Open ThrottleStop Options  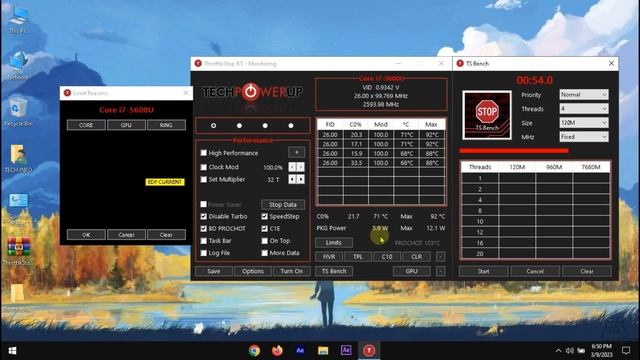(x=253, y=271)
